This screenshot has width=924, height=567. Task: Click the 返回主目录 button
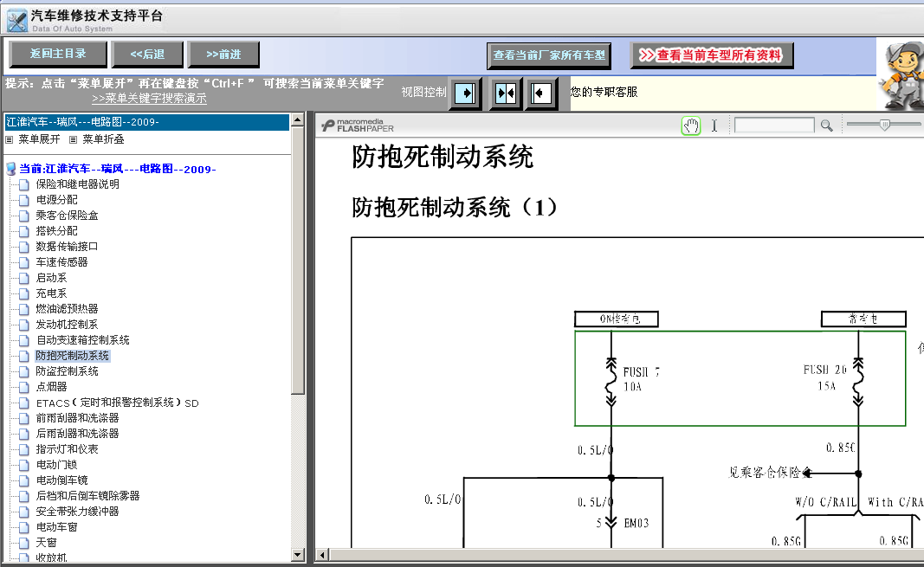[58, 55]
